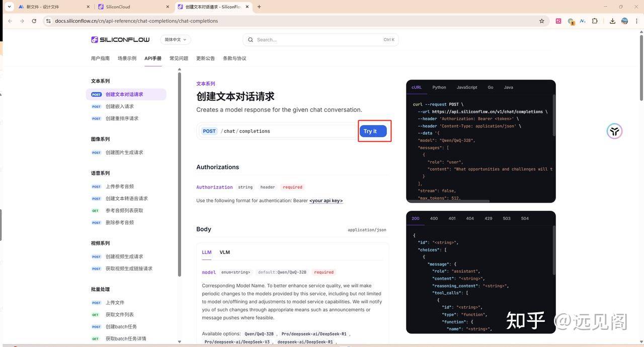
Task: Open a new browser tab
Action: [259, 7]
